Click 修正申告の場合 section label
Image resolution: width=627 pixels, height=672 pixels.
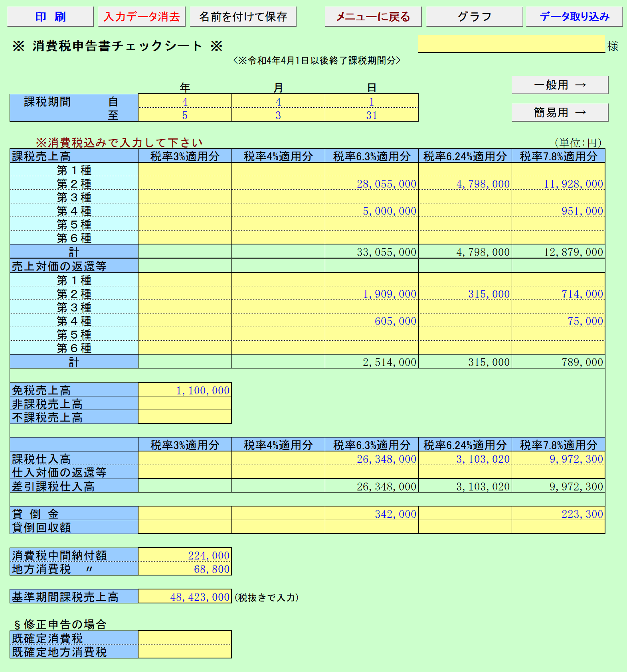tap(60, 624)
